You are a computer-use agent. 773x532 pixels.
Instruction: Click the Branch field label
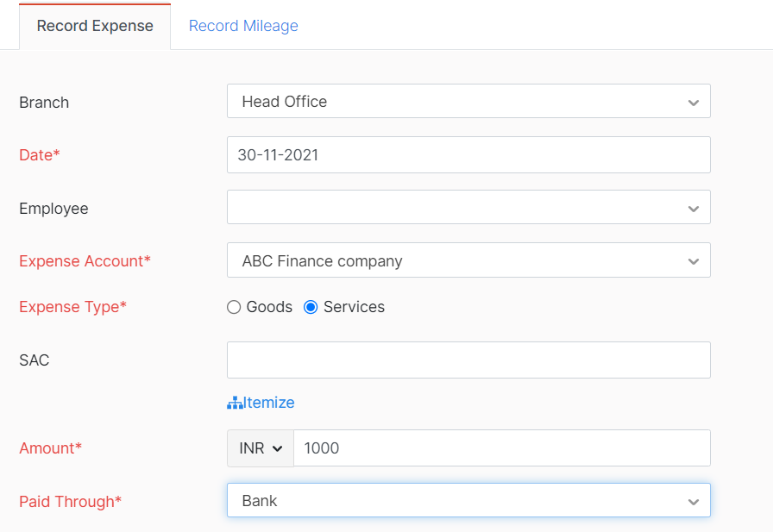(44, 103)
